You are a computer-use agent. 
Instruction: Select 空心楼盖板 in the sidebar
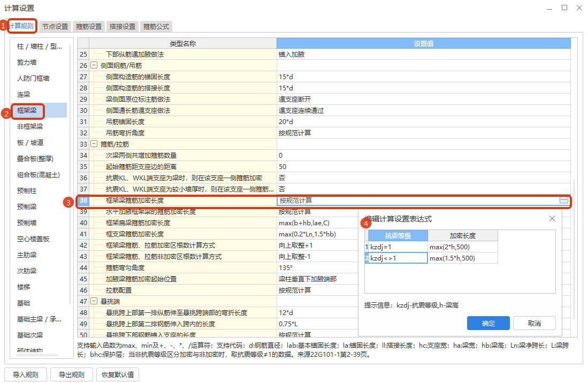point(39,239)
